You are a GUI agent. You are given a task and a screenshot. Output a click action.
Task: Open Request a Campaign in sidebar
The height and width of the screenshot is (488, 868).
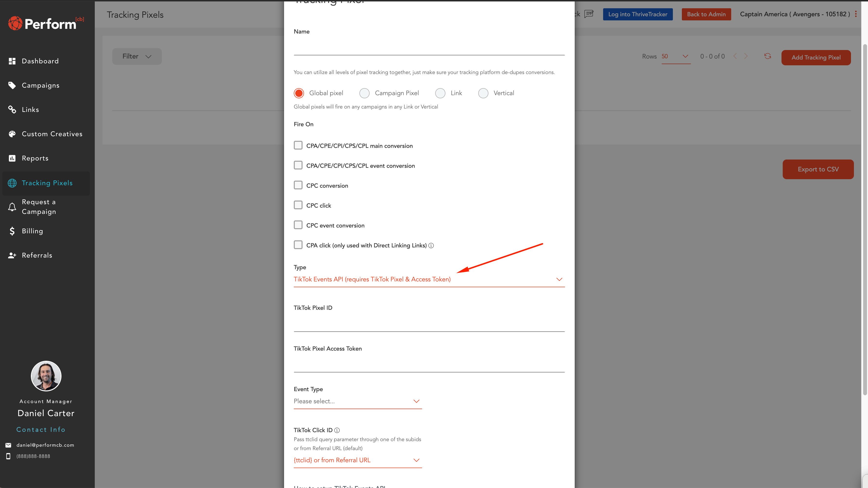pyautogui.click(x=46, y=207)
